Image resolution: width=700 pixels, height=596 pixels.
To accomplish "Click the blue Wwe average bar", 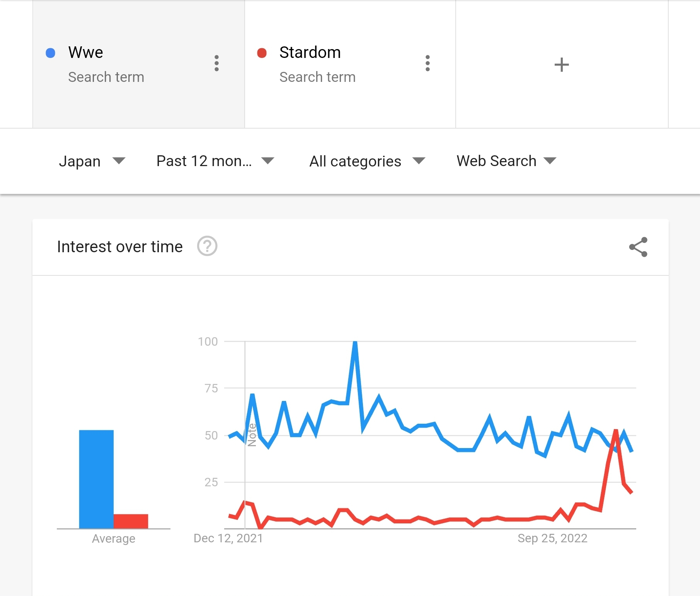I will 96,479.
